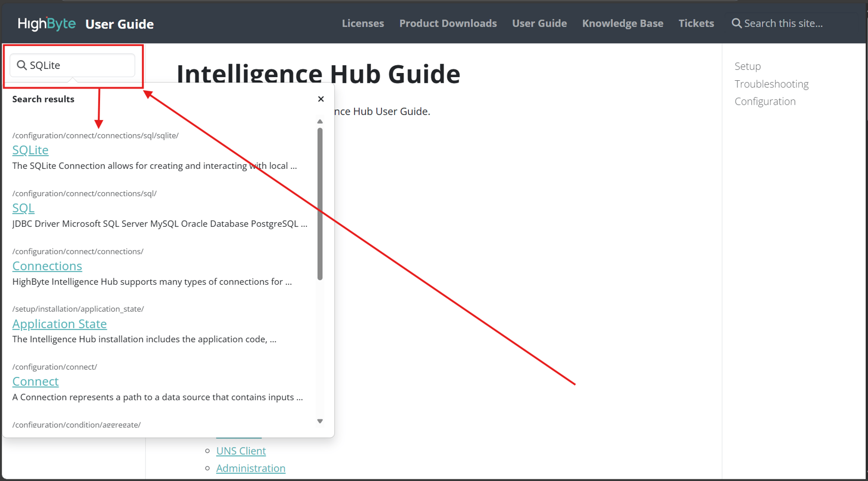Image resolution: width=868 pixels, height=481 pixels.
Task: Select the Connections search result
Action: 47,266
